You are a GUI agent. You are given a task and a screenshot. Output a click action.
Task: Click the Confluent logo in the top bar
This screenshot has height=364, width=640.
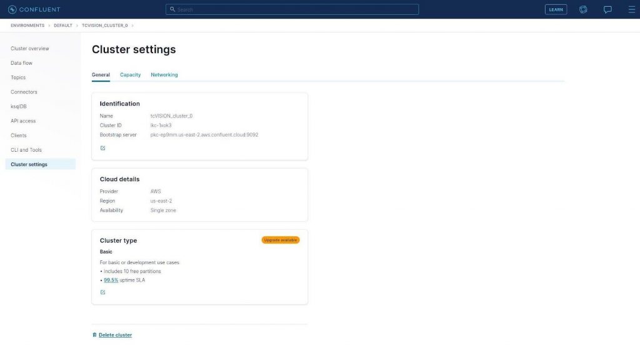(34, 9)
